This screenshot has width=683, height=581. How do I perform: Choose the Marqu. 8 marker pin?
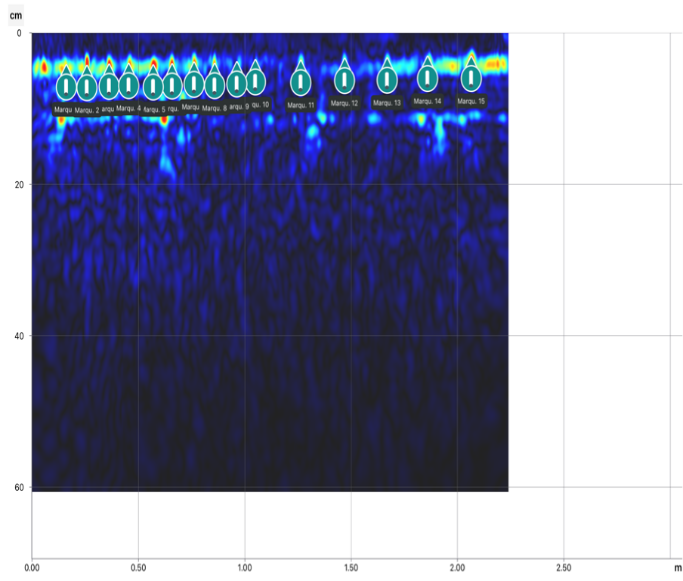point(215,85)
